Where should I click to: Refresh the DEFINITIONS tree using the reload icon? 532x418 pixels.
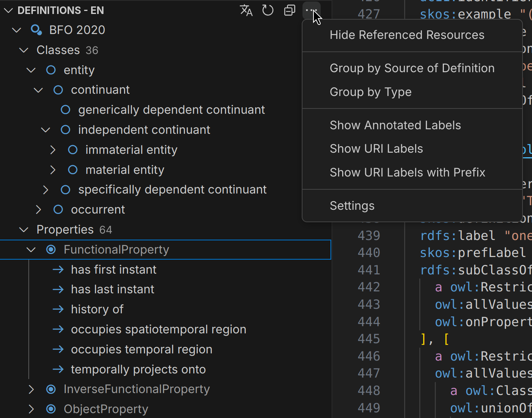pyautogui.click(x=268, y=10)
